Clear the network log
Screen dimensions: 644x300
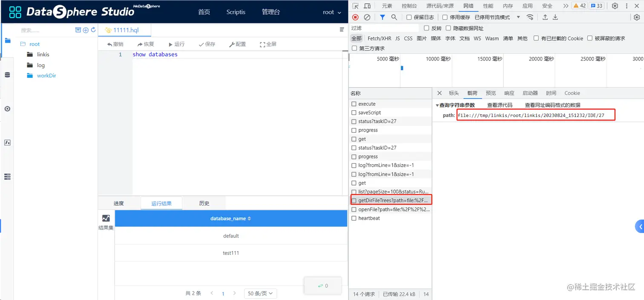(367, 17)
